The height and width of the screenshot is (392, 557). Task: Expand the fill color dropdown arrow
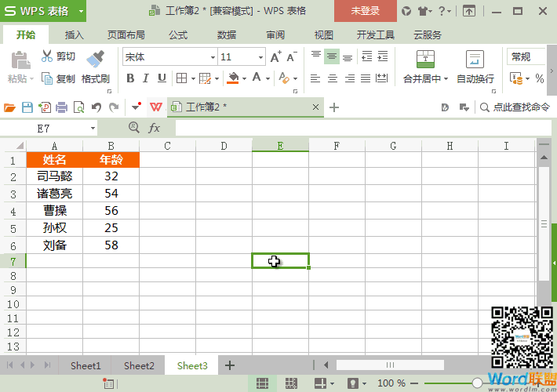point(244,78)
